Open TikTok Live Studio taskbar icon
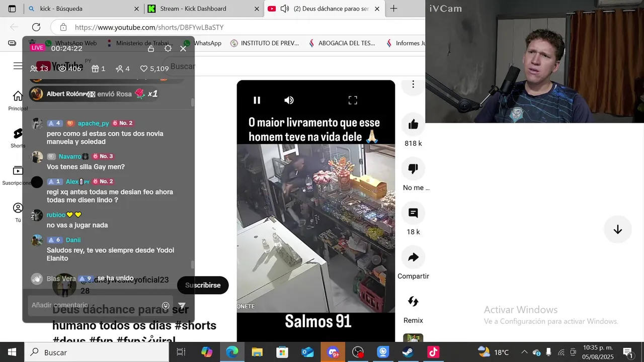Screen dimensions: 644x362 pos(433,352)
